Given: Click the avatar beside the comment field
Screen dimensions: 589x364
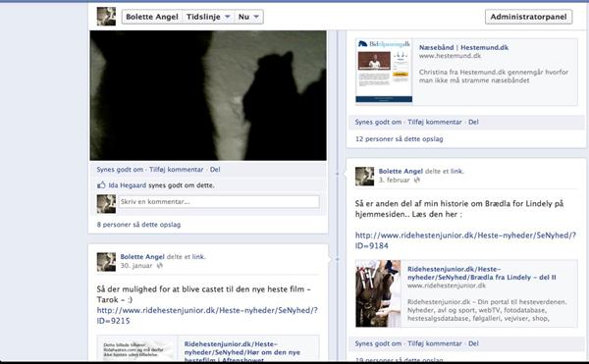Looking at the screenshot, I should coord(106,204).
